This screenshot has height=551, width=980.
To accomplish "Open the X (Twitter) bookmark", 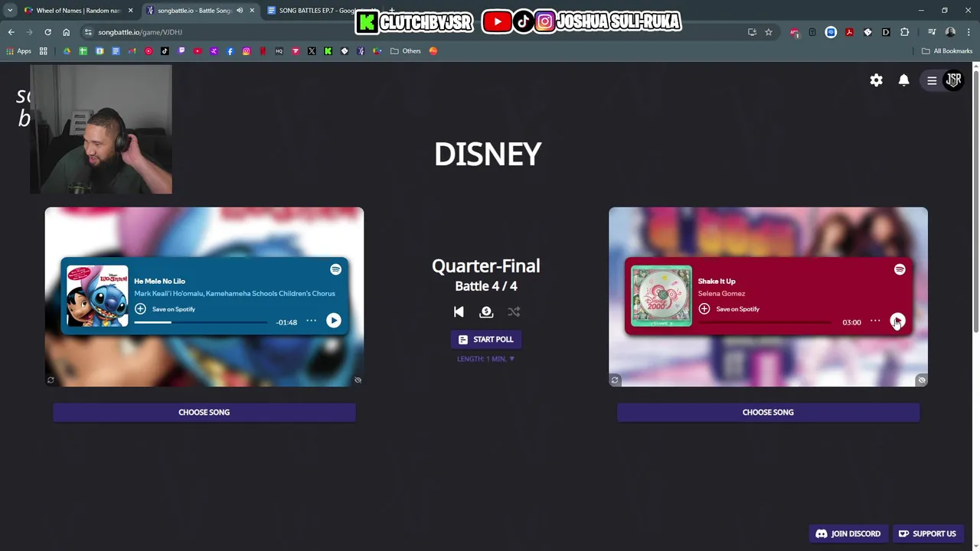I will pos(312,51).
